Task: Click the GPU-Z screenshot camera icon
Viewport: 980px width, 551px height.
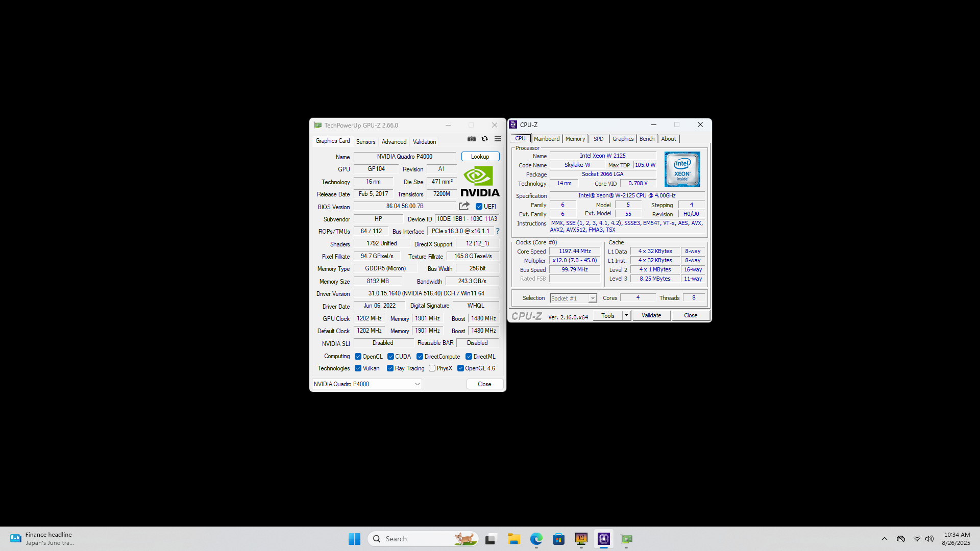Action: 472,139
